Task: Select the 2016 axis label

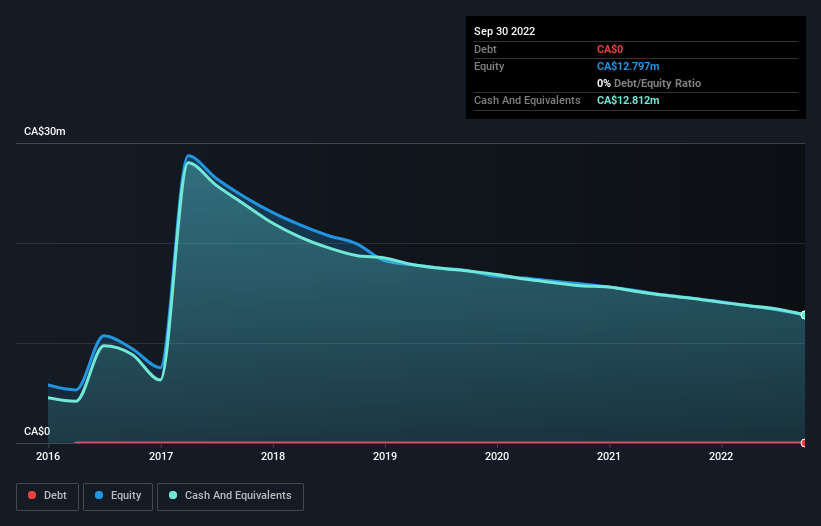Action: click(48, 456)
